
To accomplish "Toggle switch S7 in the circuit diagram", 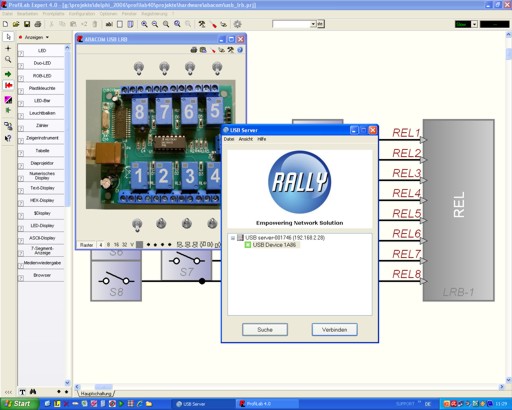I will 186,265.
